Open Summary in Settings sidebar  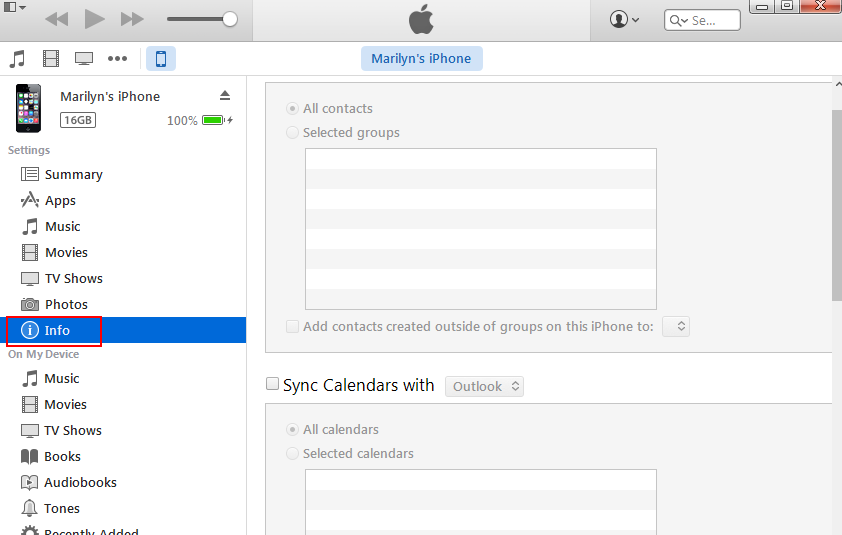point(73,175)
